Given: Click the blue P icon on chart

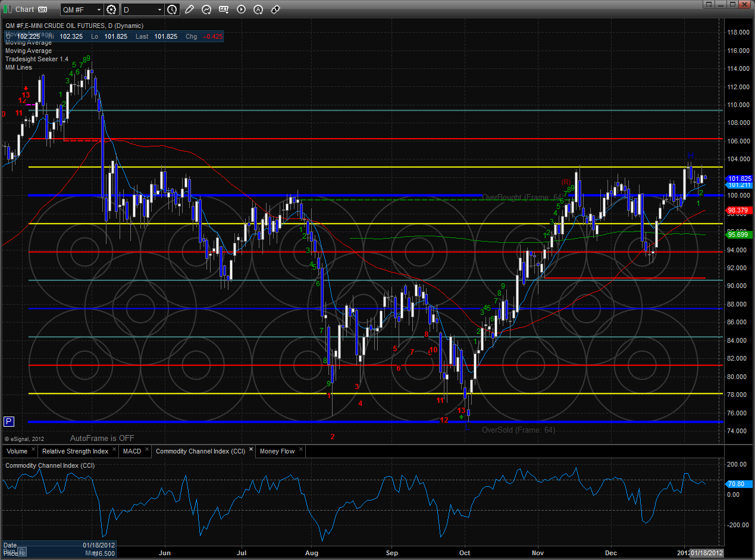Looking at the screenshot, I should coord(8,421).
